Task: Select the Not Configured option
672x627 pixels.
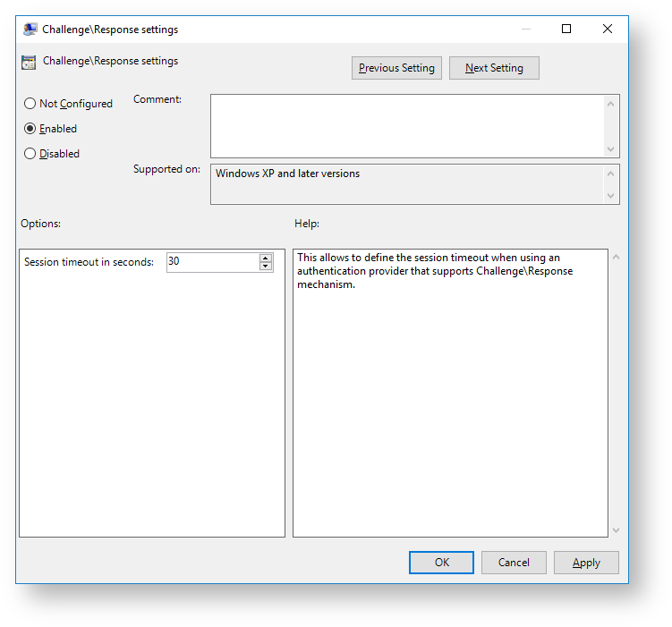Action: pos(30,104)
